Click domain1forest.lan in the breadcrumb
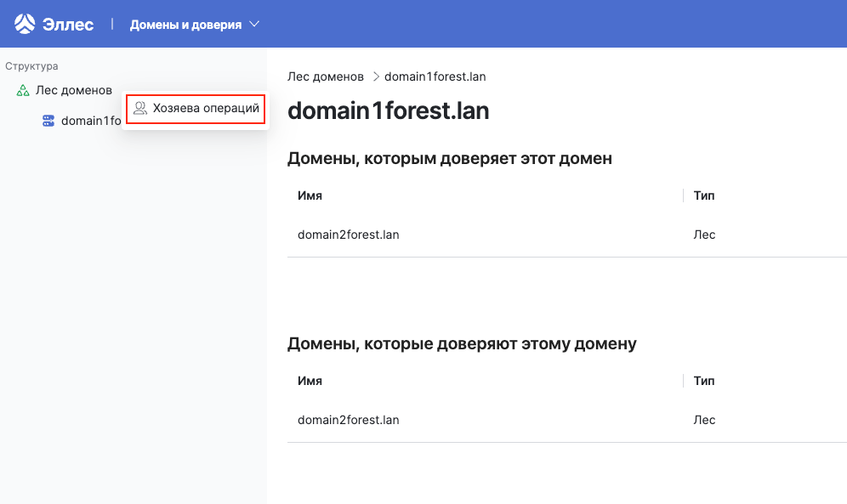The width and height of the screenshot is (847, 504). [435, 76]
